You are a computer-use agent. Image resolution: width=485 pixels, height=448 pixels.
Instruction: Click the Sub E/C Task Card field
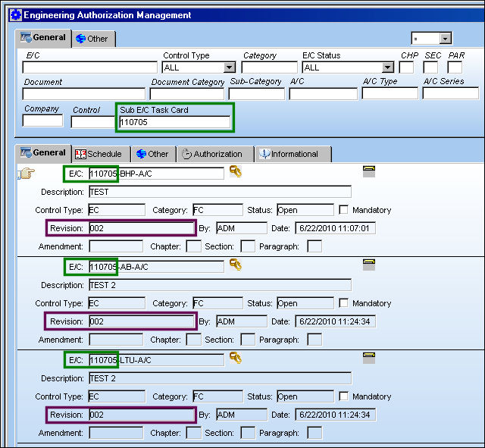tap(175, 122)
